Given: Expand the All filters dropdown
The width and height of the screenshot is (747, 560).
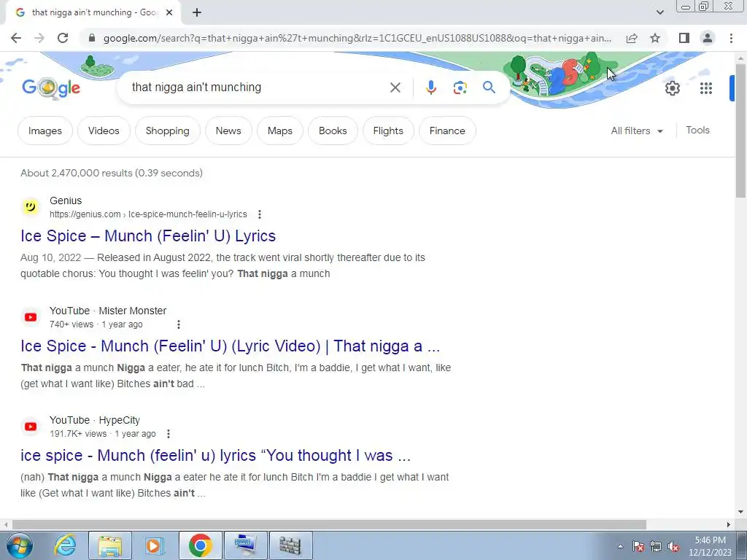Looking at the screenshot, I should 637,131.
